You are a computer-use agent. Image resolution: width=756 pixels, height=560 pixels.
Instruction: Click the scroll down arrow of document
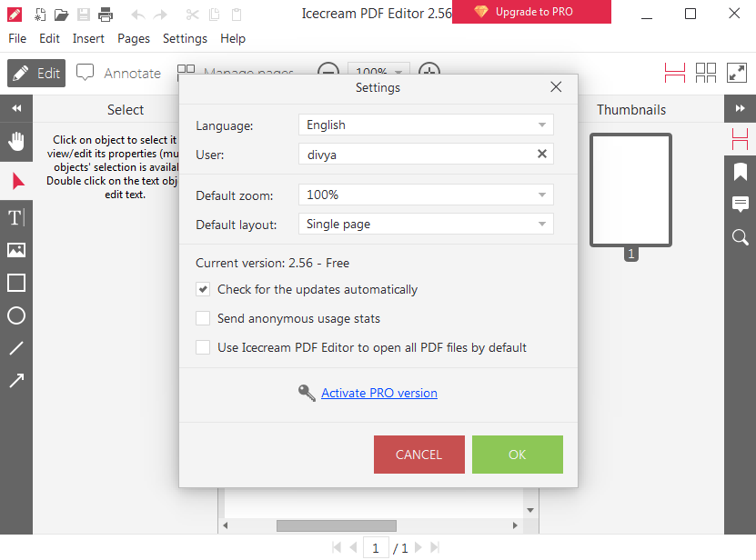(530, 510)
